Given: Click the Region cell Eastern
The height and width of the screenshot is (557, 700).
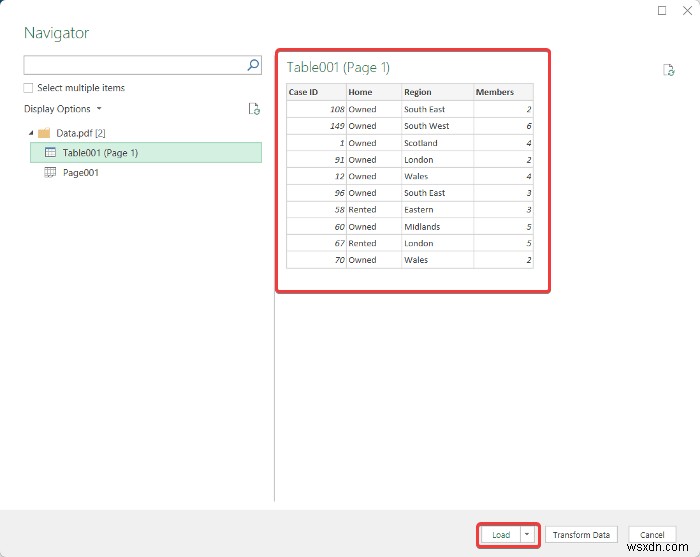Looking at the screenshot, I should pos(438,210).
